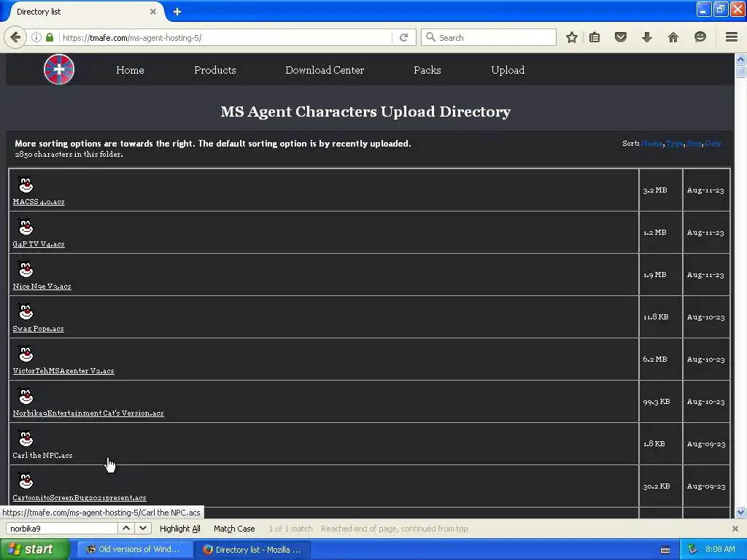Click the character icon above Carl the NPC.acs
Image resolution: width=747 pixels, height=560 pixels.
click(26, 438)
